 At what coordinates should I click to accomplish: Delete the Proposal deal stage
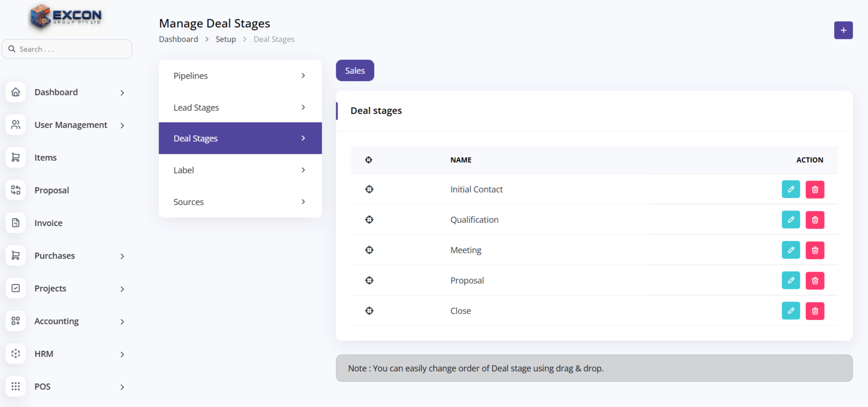click(815, 280)
